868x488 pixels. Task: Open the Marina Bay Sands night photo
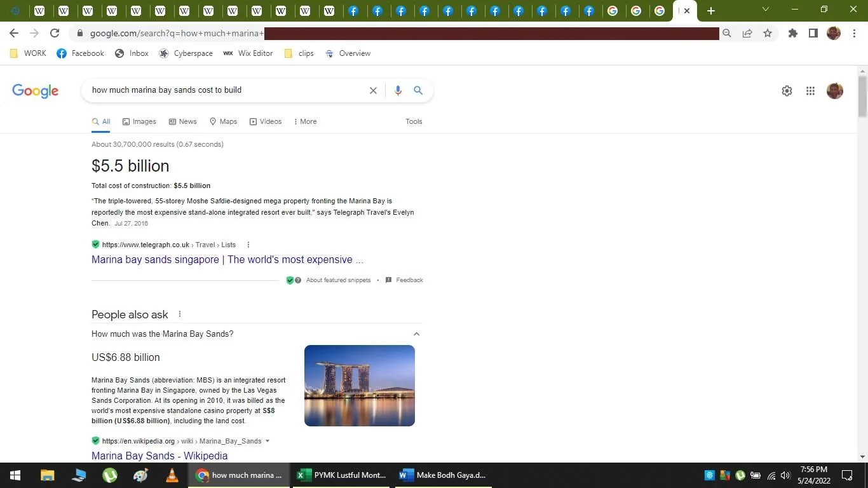pyautogui.click(x=360, y=386)
